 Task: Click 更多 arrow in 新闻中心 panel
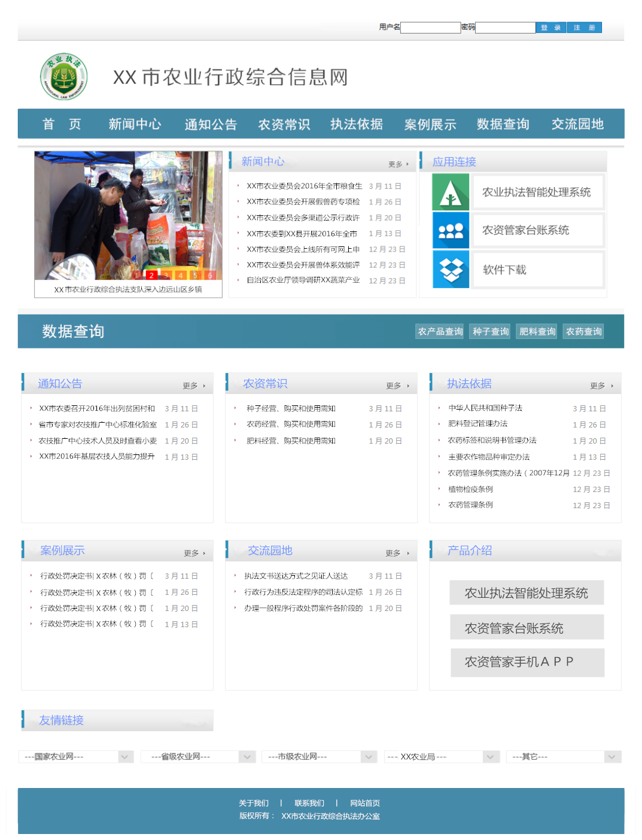click(398, 164)
